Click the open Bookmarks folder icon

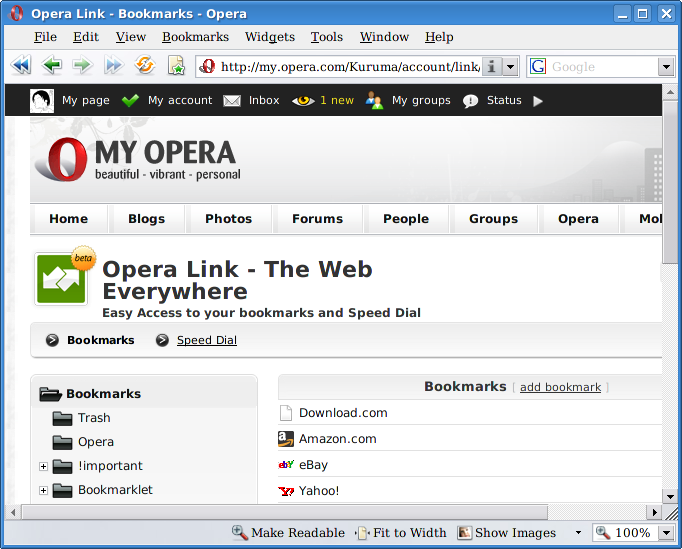(50, 394)
